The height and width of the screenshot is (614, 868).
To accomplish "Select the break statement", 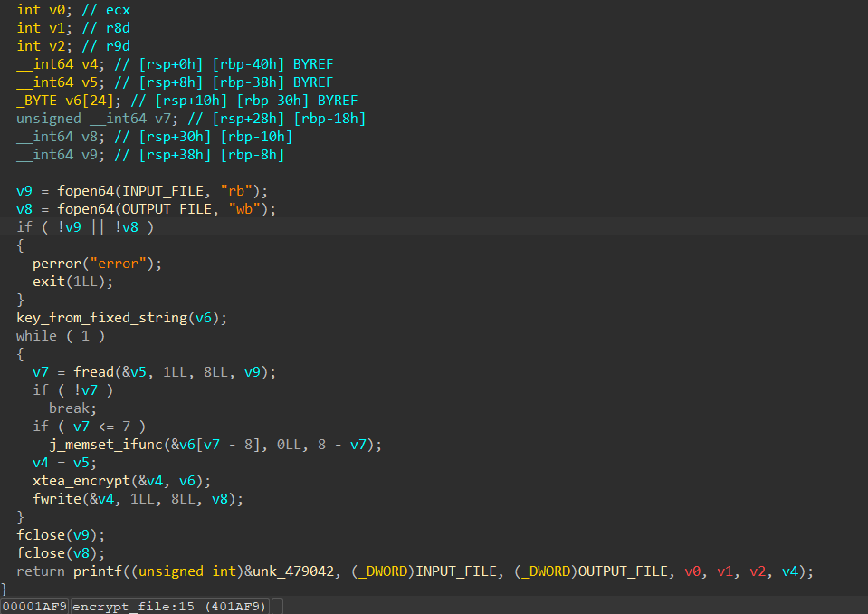I will click(x=71, y=408).
